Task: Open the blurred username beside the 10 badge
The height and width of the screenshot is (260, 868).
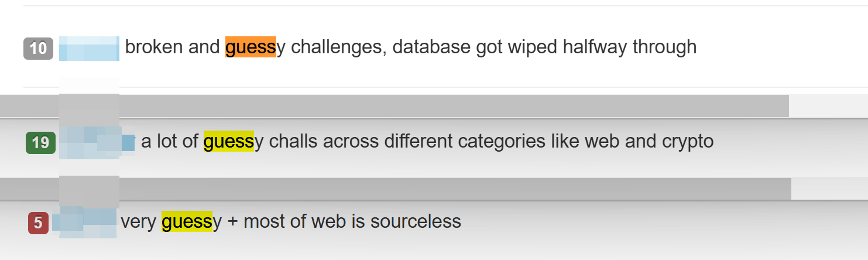Action: point(90,48)
